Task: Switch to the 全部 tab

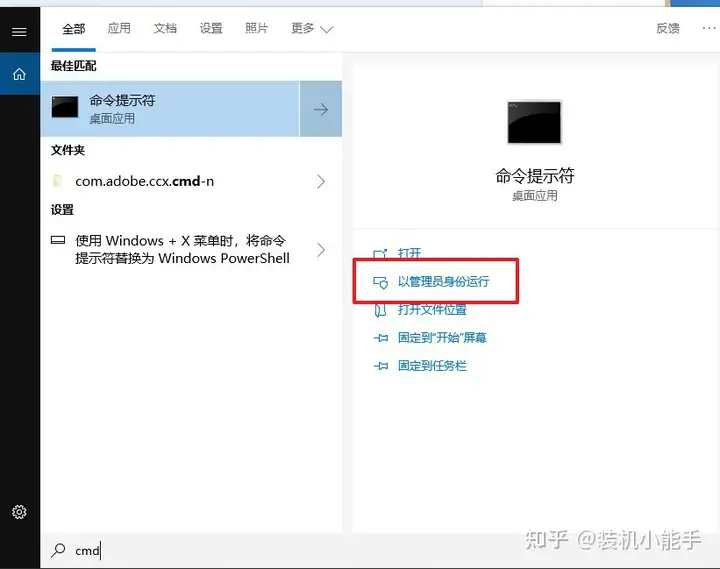Action: pyautogui.click(x=73, y=29)
